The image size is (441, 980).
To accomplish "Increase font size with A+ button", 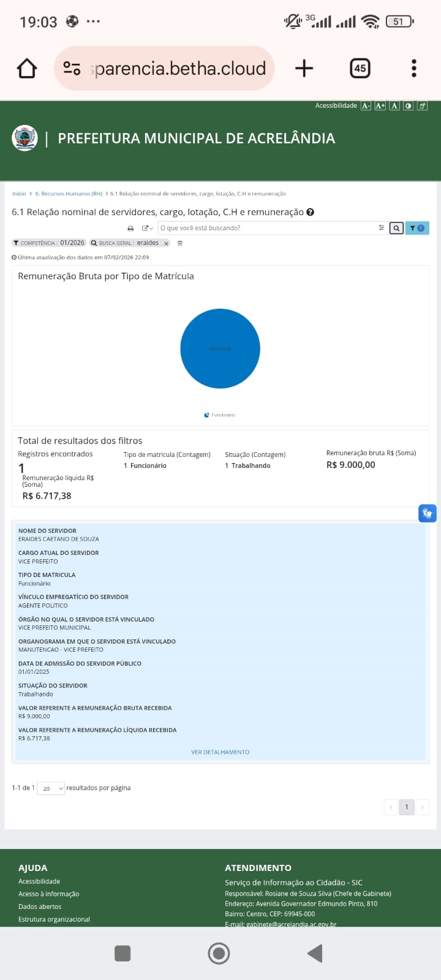I will click(x=380, y=106).
